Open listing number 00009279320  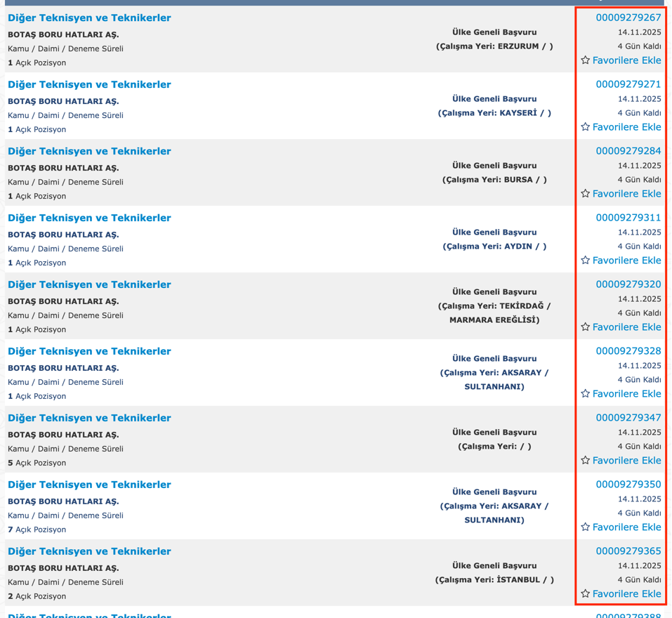(x=628, y=284)
